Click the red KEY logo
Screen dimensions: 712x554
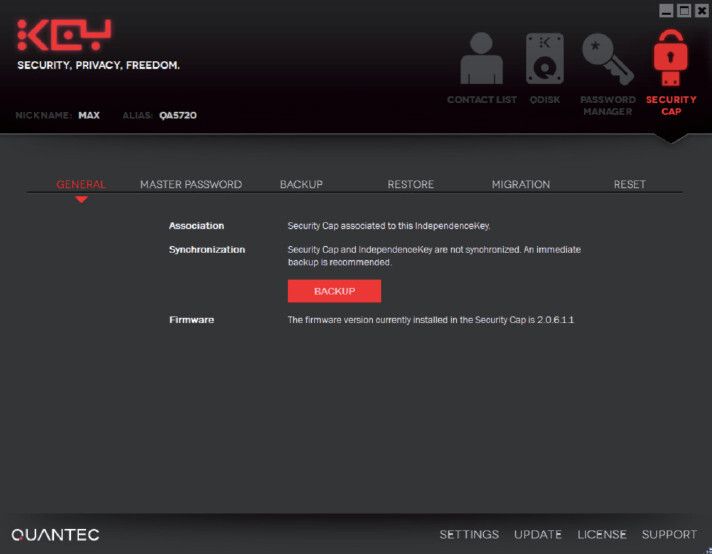click(64, 35)
